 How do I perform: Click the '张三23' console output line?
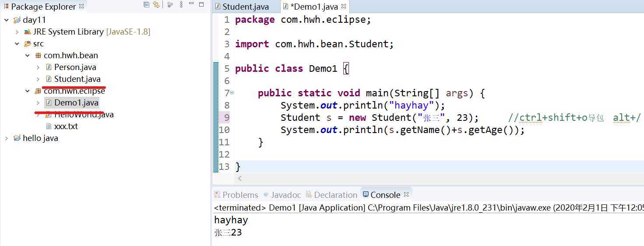(228, 232)
